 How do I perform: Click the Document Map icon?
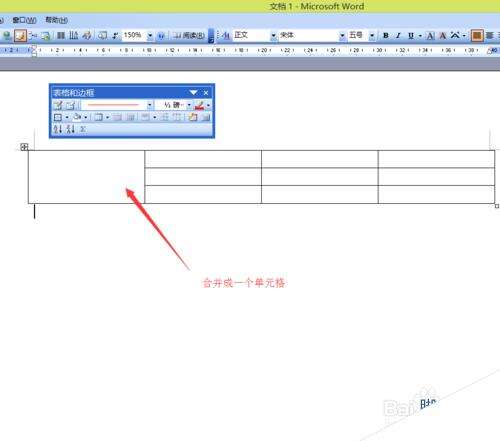[x=103, y=35]
